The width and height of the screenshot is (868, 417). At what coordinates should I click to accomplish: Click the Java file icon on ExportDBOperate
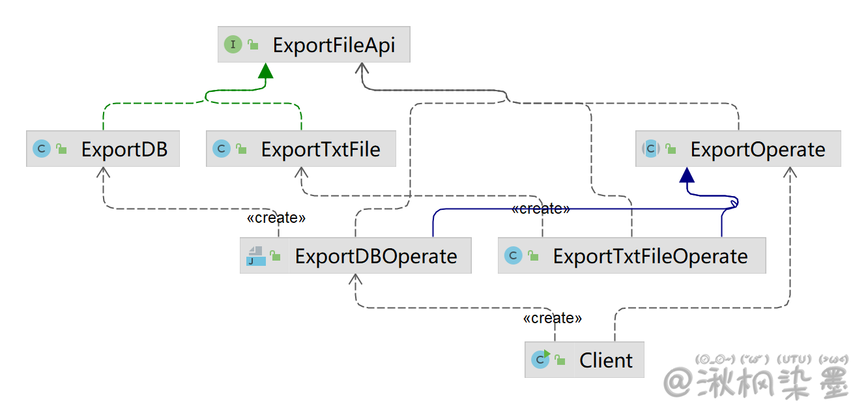pyautogui.click(x=255, y=256)
